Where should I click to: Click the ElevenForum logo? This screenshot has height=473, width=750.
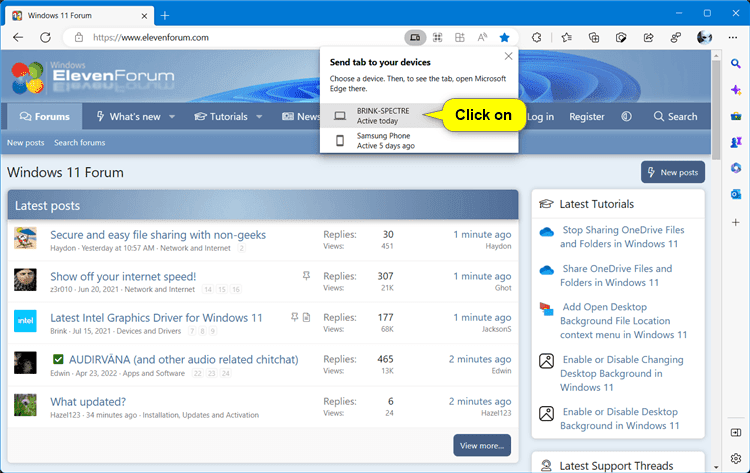pyautogui.click(x=93, y=77)
